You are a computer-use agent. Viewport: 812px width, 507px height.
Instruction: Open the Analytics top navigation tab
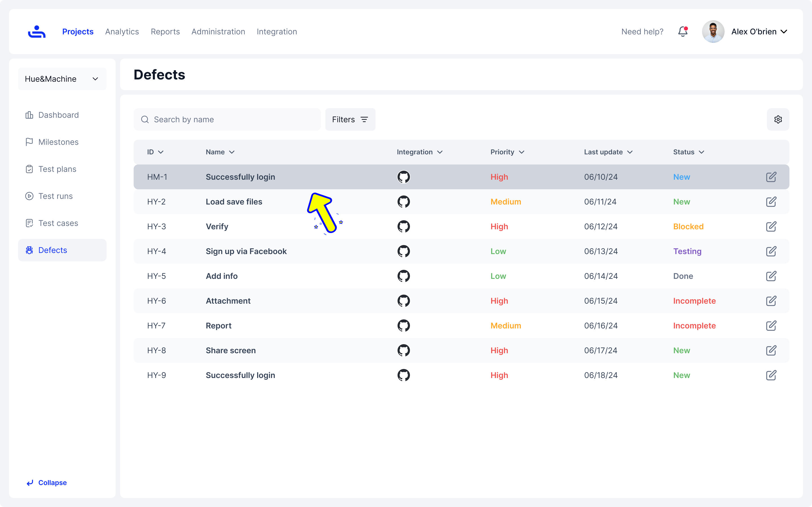tap(122, 32)
